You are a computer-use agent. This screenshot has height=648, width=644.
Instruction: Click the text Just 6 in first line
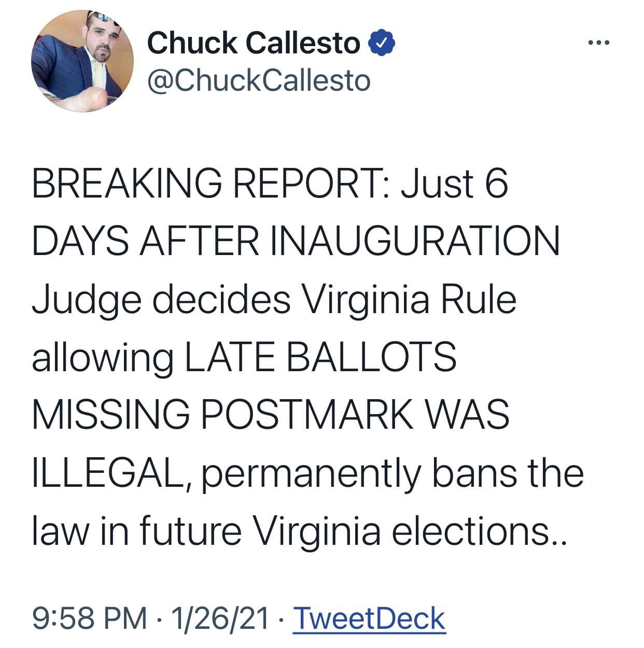[x=454, y=184]
